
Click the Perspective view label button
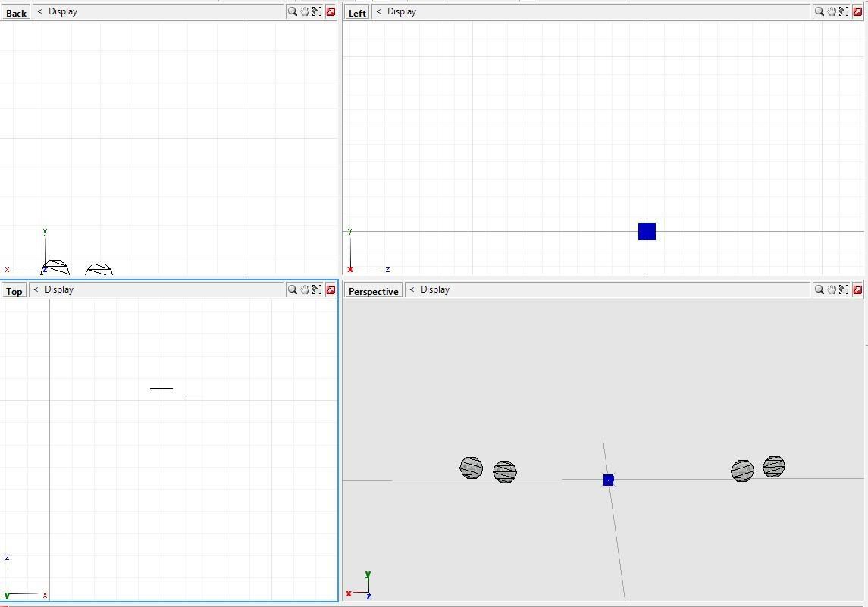pos(373,291)
